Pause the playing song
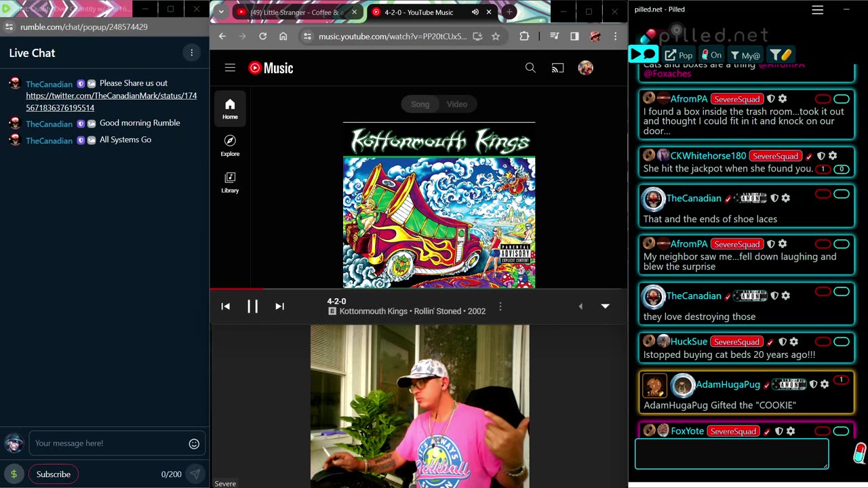868x488 pixels. 252,306
